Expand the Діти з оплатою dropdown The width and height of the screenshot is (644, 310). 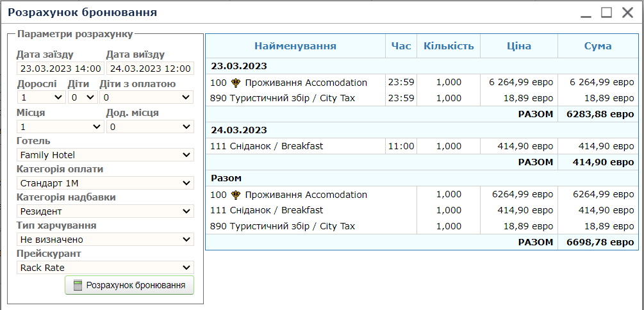click(147, 97)
